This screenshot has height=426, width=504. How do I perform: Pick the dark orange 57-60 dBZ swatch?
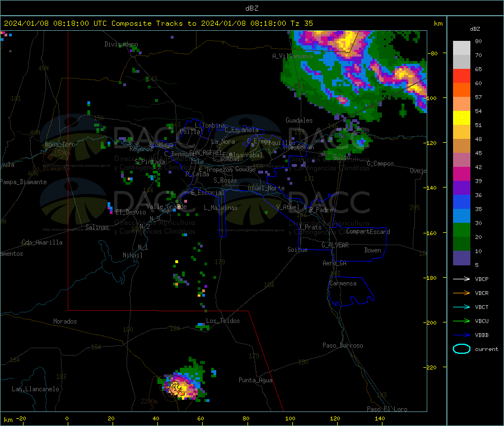point(461,90)
